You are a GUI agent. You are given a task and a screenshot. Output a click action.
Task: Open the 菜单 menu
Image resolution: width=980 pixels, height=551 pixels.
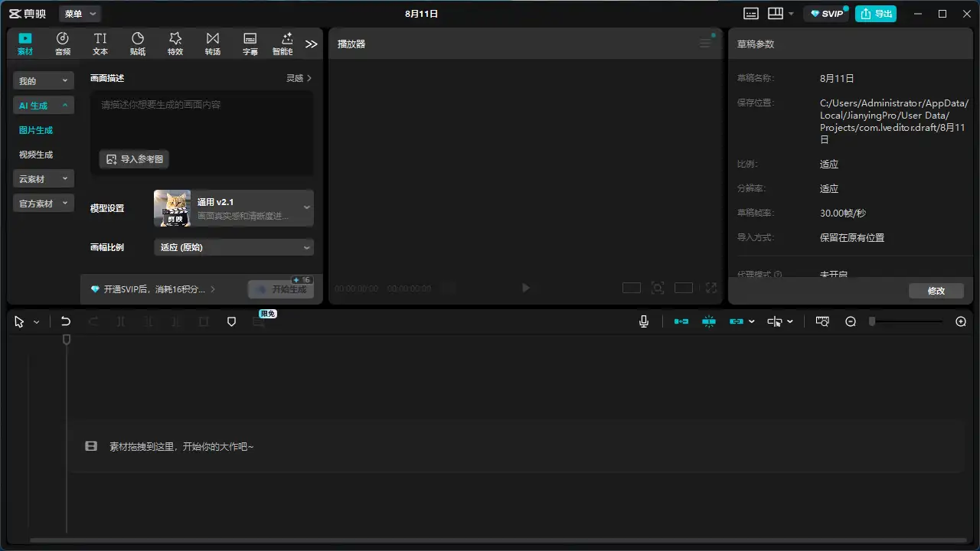coord(80,14)
